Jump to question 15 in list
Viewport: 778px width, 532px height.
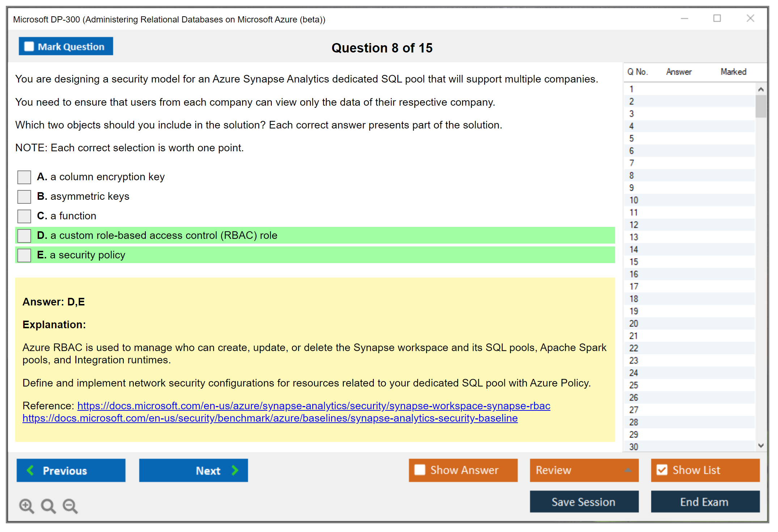tap(634, 262)
